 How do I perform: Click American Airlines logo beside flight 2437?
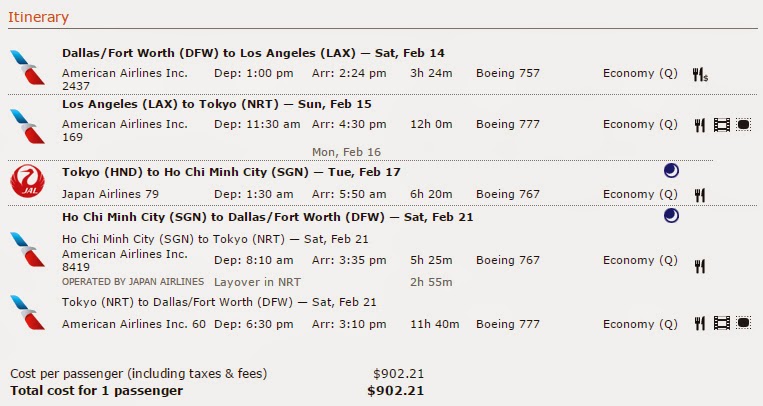point(27,67)
